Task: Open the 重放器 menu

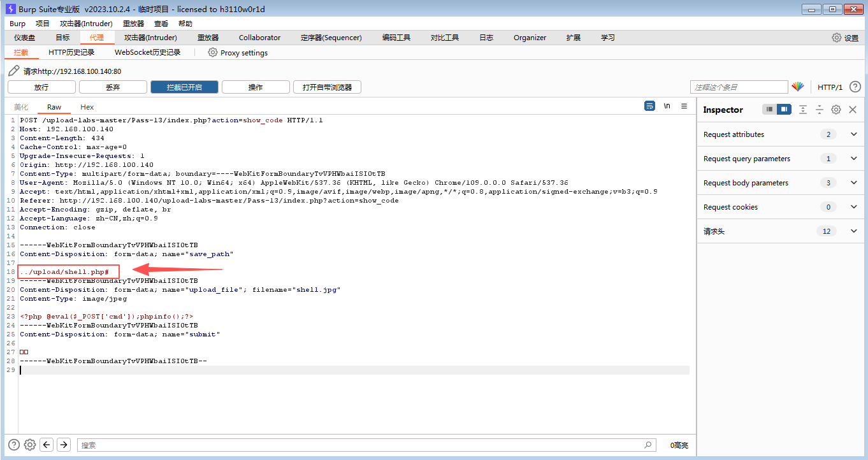Action: click(134, 24)
